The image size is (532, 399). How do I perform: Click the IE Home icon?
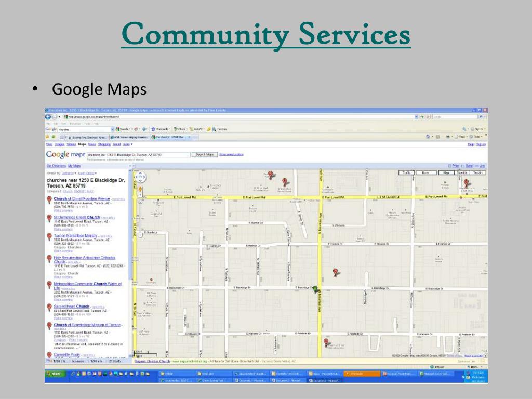[428, 137]
